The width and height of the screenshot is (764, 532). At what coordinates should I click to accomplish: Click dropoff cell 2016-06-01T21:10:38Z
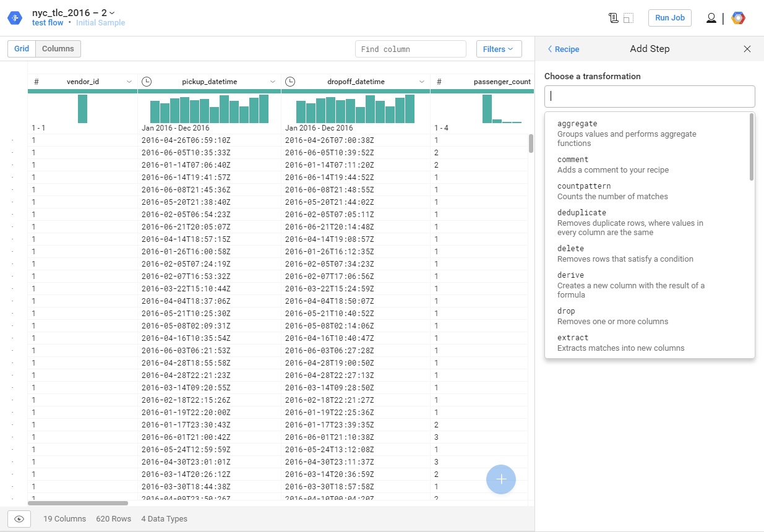pyautogui.click(x=330, y=437)
